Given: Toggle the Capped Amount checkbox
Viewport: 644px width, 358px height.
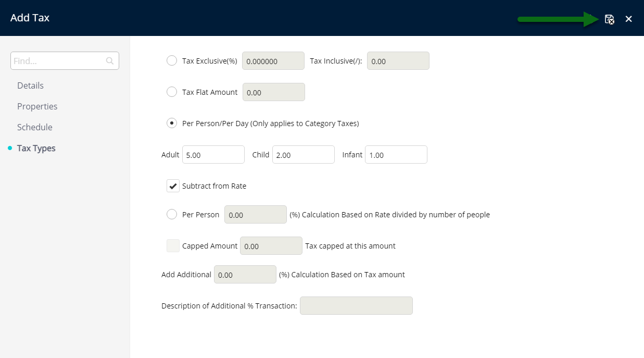Looking at the screenshot, I should (x=173, y=245).
